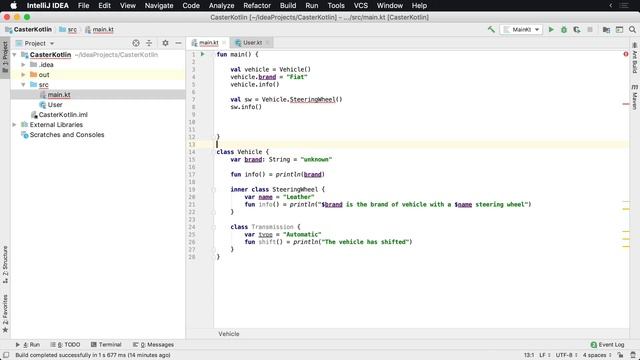Viewport: 640px width, 360px height.
Task: Open the Tools menu
Action: point(336,6)
